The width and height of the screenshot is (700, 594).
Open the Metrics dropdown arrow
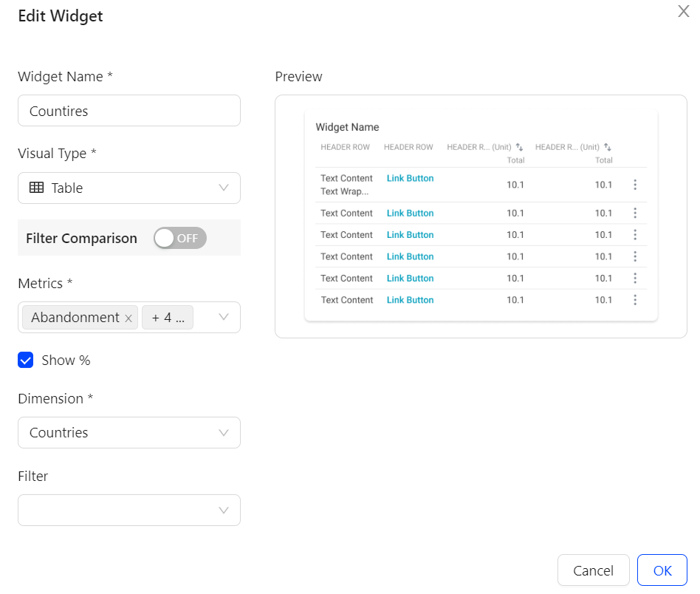(x=224, y=317)
